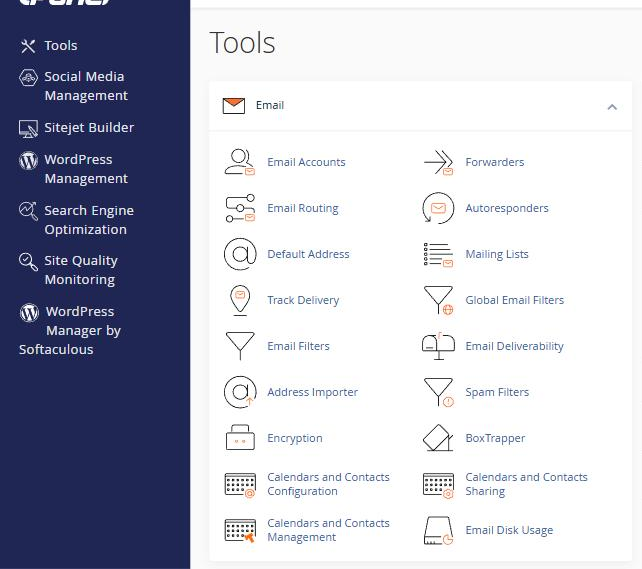Open Global Email Filters link
Screen dimensions: 642x569
tap(515, 300)
